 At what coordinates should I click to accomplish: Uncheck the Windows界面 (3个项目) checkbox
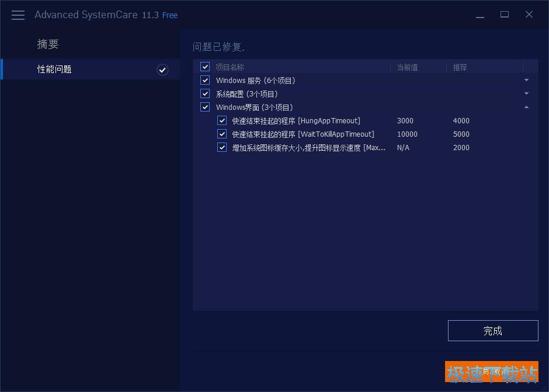(x=205, y=107)
